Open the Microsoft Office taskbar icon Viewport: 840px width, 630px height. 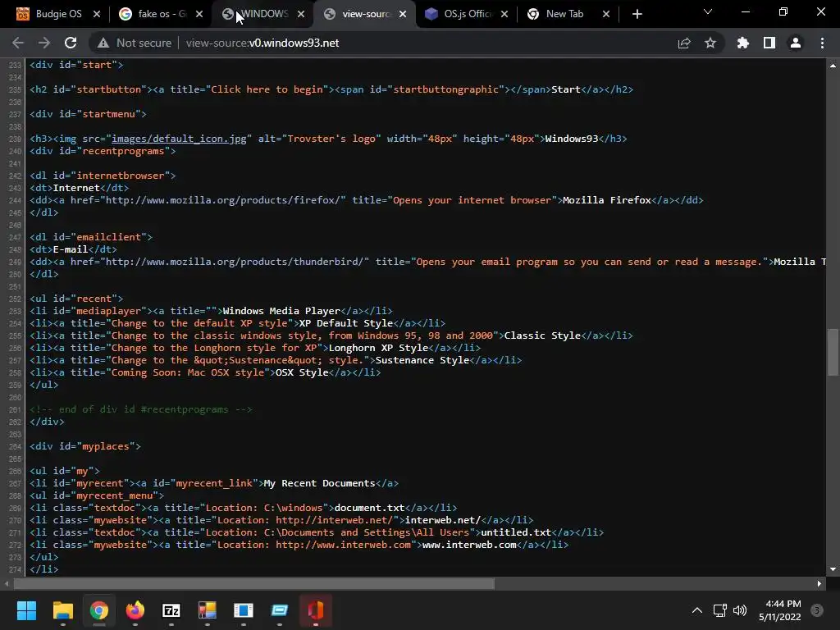coord(316,610)
